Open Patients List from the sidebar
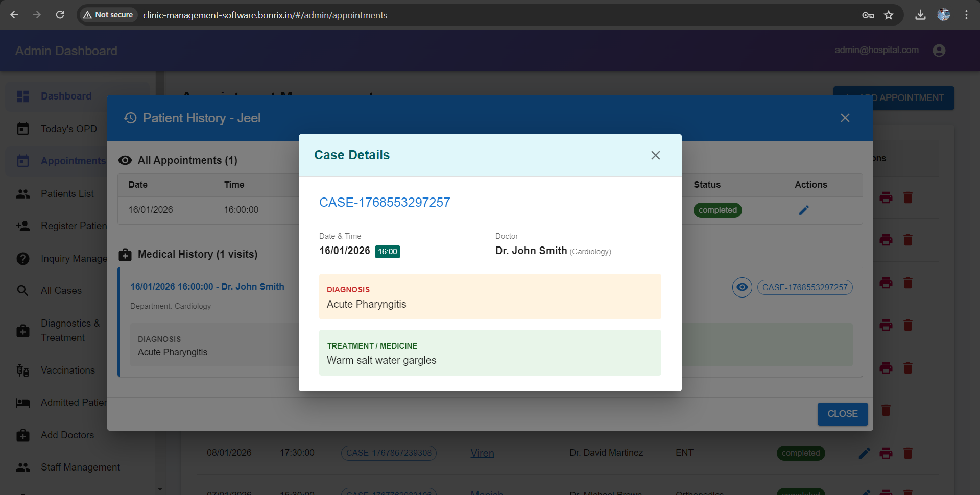Screen dimensions: 980x495 [x=67, y=193]
